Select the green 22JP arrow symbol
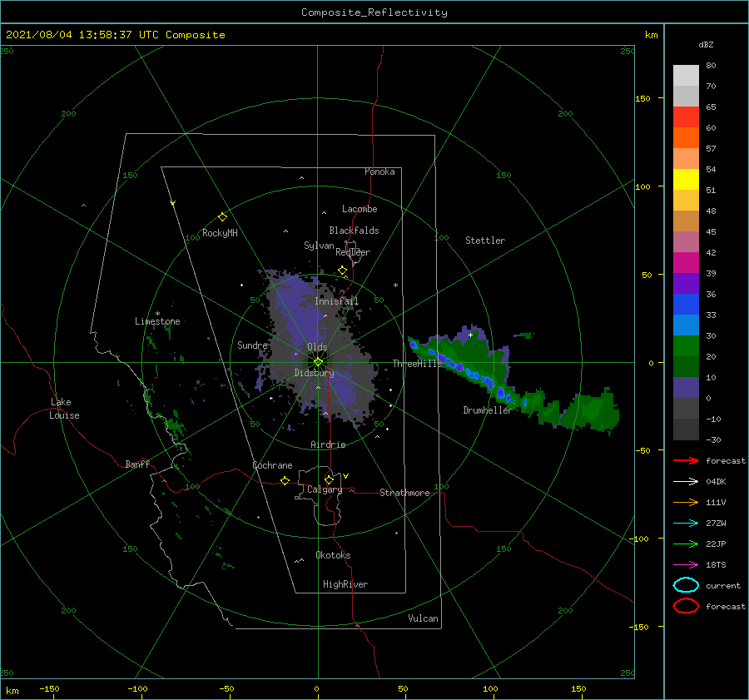Viewport: 749px width, 700px height. click(687, 544)
